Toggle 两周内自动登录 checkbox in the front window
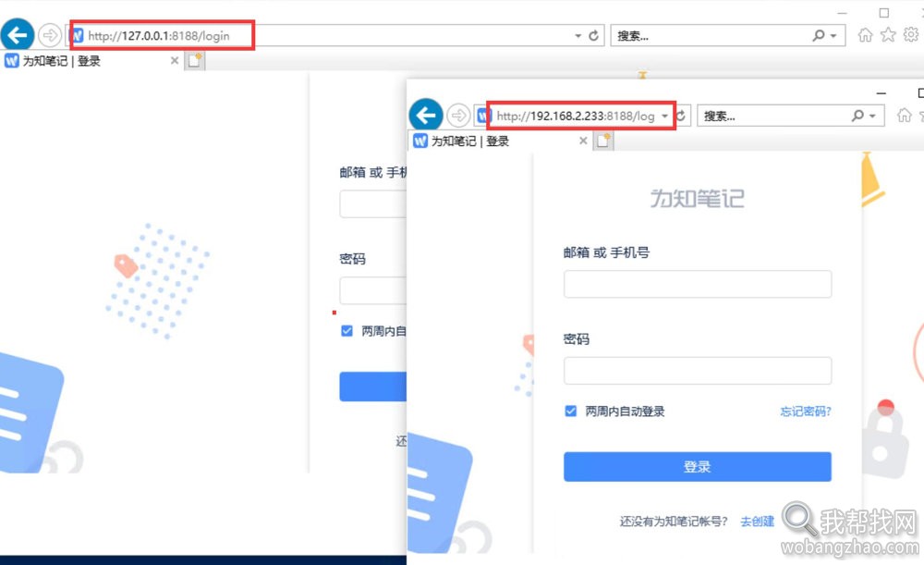The height and width of the screenshot is (565, 924). 570,411
